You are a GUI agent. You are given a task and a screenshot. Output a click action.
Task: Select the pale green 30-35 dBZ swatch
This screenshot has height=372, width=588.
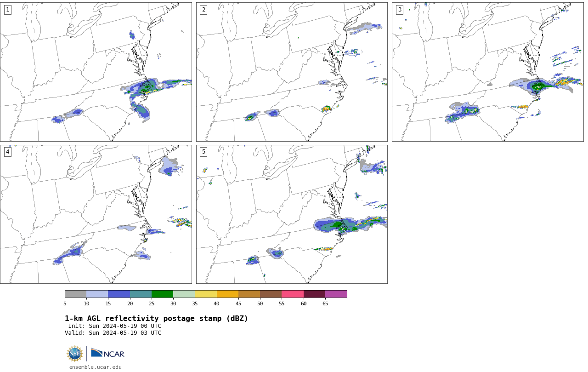coord(184,294)
